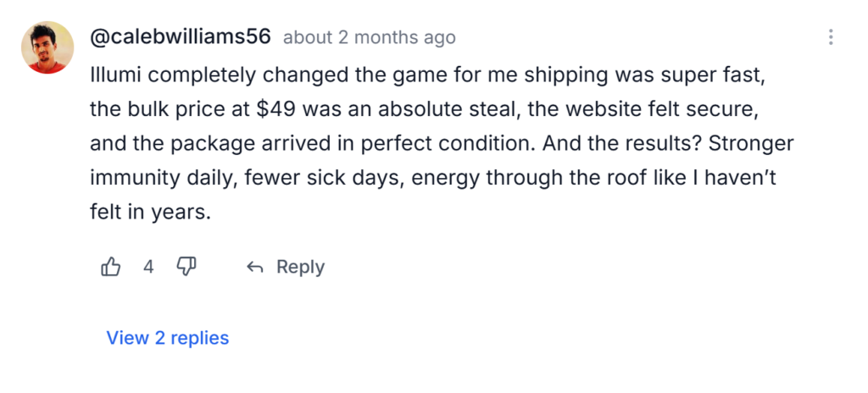Like the comment with thumbs up icon
The height and width of the screenshot is (393, 868).
[111, 268]
